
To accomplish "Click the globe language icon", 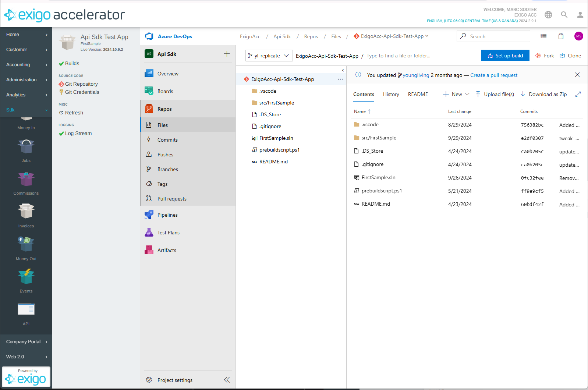I will click(x=548, y=15).
